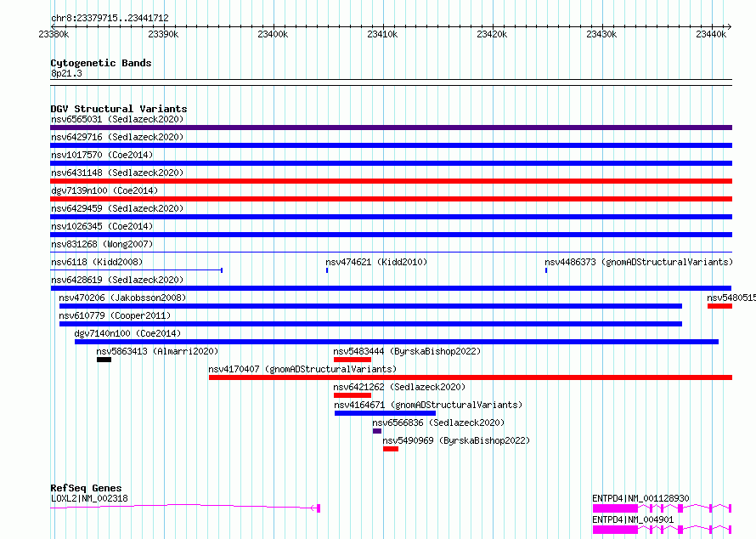Select the red dgv7139n100 variant bar
Screen dimensions: 756x539
click(x=391, y=199)
